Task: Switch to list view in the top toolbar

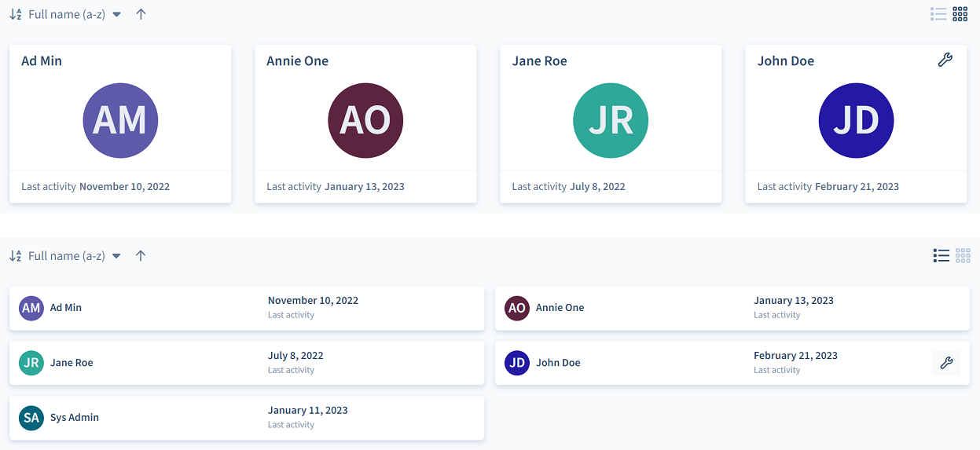Action: pos(938,13)
